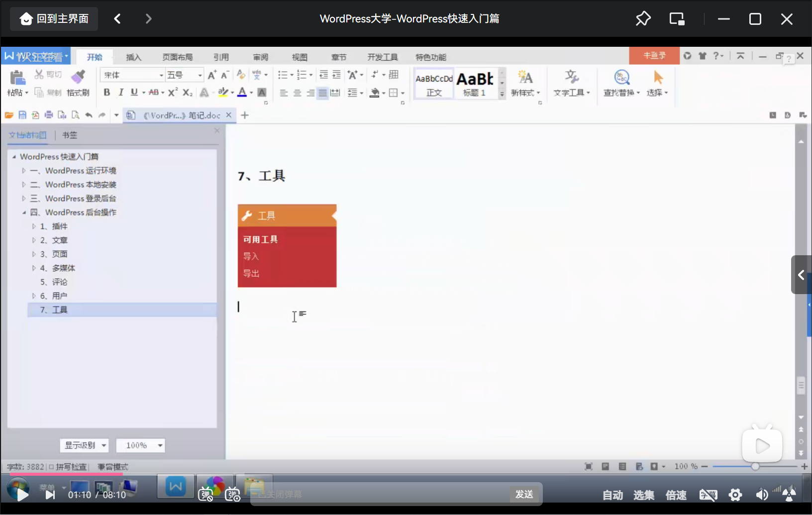Click the volume speaker icon in player
812x515 pixels.
click(x=762, y=495)
